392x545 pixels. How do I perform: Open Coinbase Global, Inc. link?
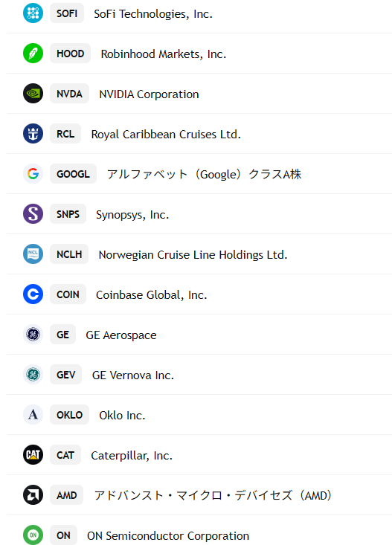click(x=151, y=294)
